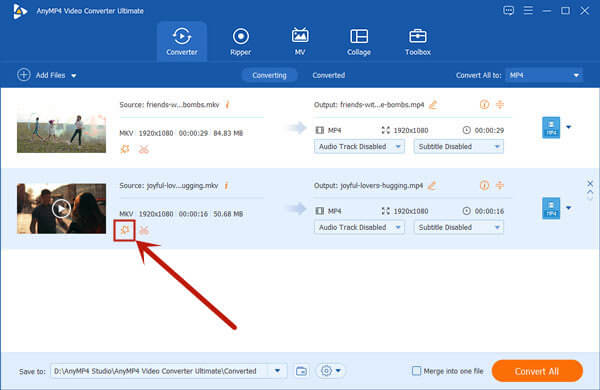600x390 pixels.
Task: Click the 84.83 MB file size
Action: click(x=228, y=133)
